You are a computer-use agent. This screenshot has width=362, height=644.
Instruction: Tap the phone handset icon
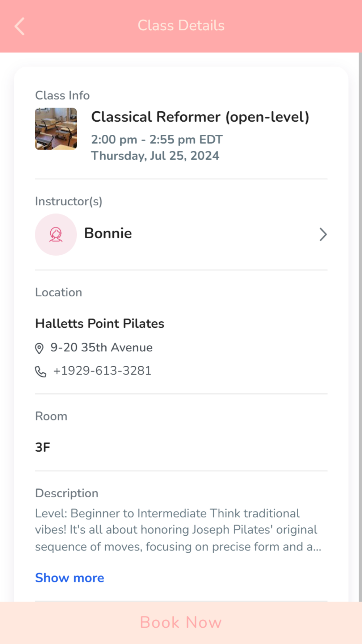pyautogui.click(x=41, y=372)
